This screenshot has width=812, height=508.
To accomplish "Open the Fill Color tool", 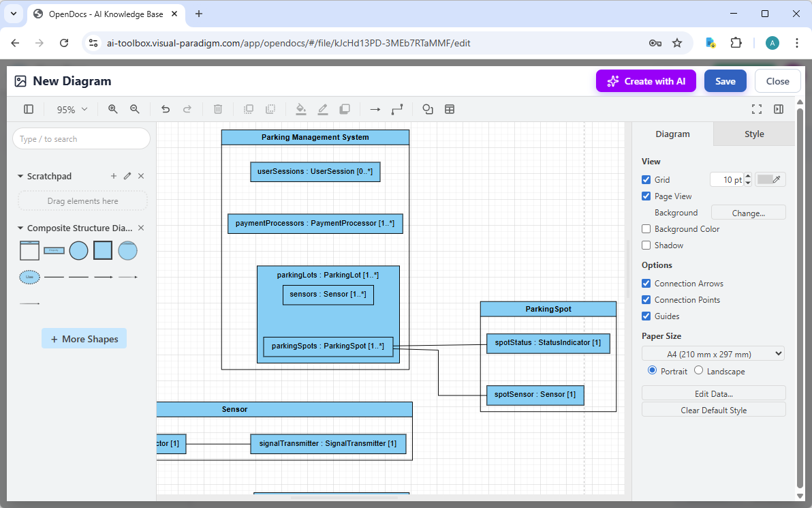I will [x=301, y=109].
